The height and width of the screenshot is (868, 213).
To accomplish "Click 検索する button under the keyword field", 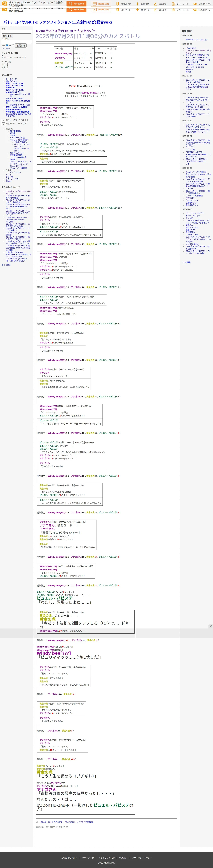I will click(7, 36).
